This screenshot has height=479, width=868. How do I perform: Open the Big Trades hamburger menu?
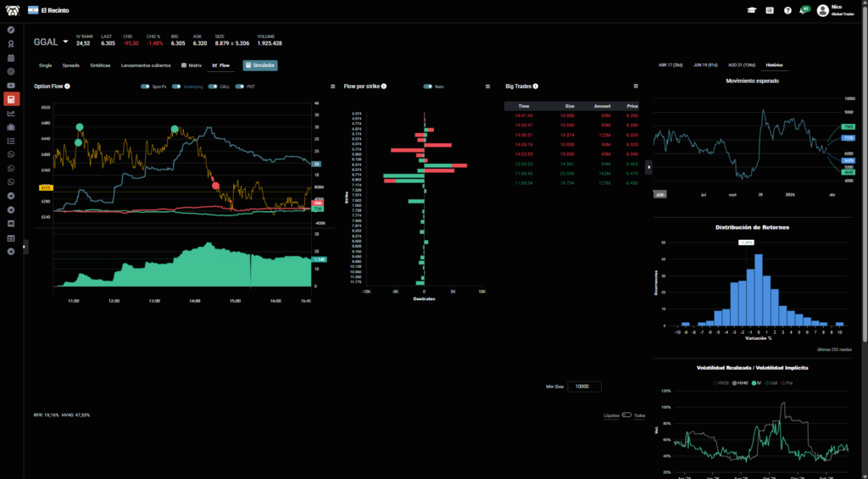(636, 86)
